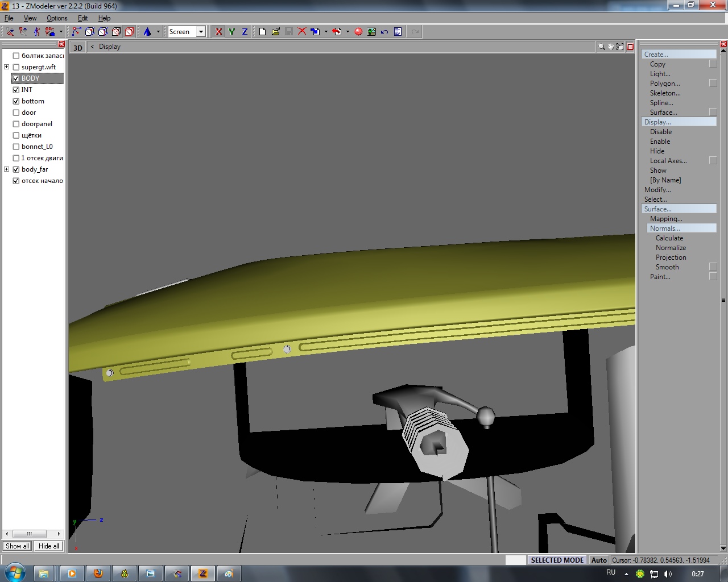728x582 pixels.
Task: Click the blank page new-file icon
Action: click(x=262, y=32)
